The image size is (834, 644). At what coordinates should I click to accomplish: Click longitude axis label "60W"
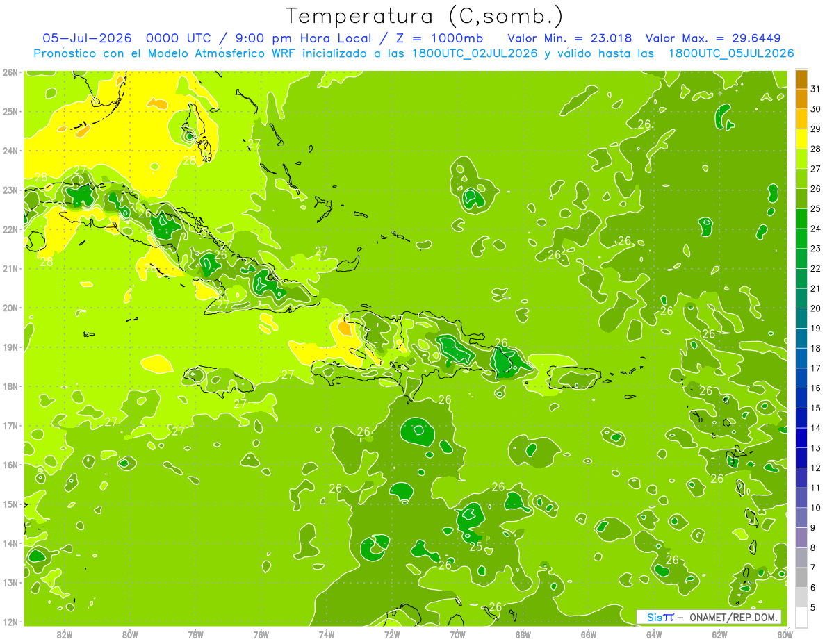pyautogui.click(x=785, y=634)
